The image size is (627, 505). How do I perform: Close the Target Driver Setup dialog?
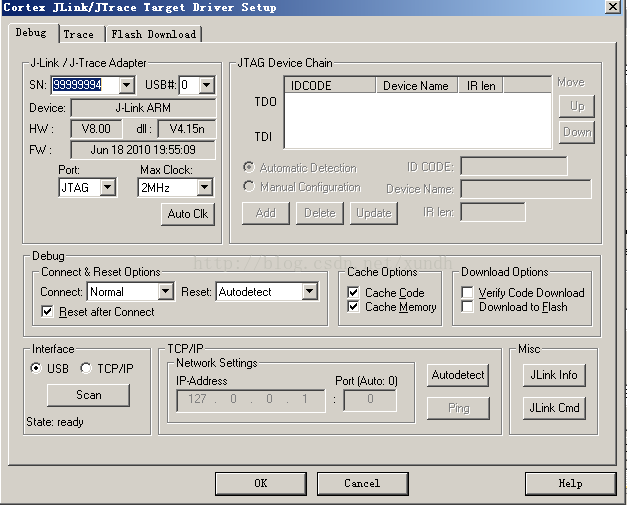point(613,6)
